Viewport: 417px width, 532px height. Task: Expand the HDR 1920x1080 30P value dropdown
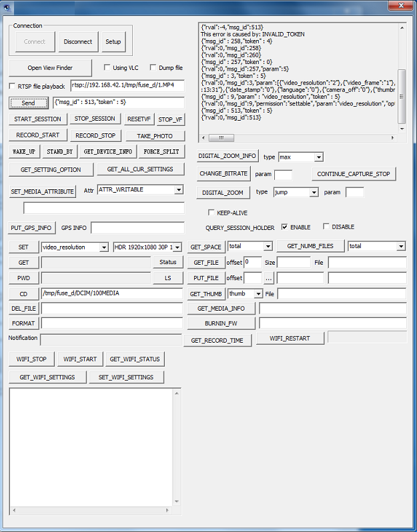click(177, 247)
